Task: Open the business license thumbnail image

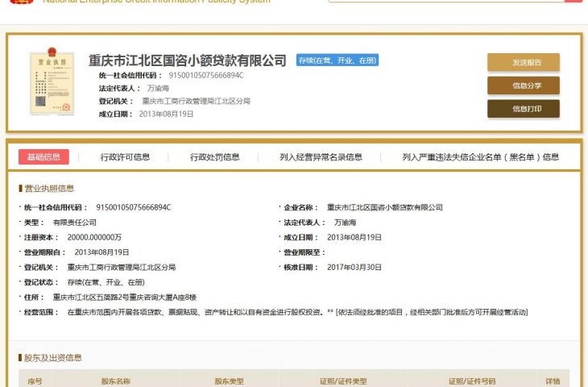Action: pos(52,81)
